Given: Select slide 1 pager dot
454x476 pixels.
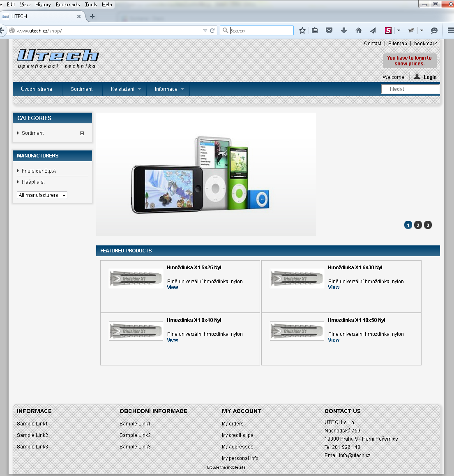Looking at the screenshot, I should tap(408, 225).
